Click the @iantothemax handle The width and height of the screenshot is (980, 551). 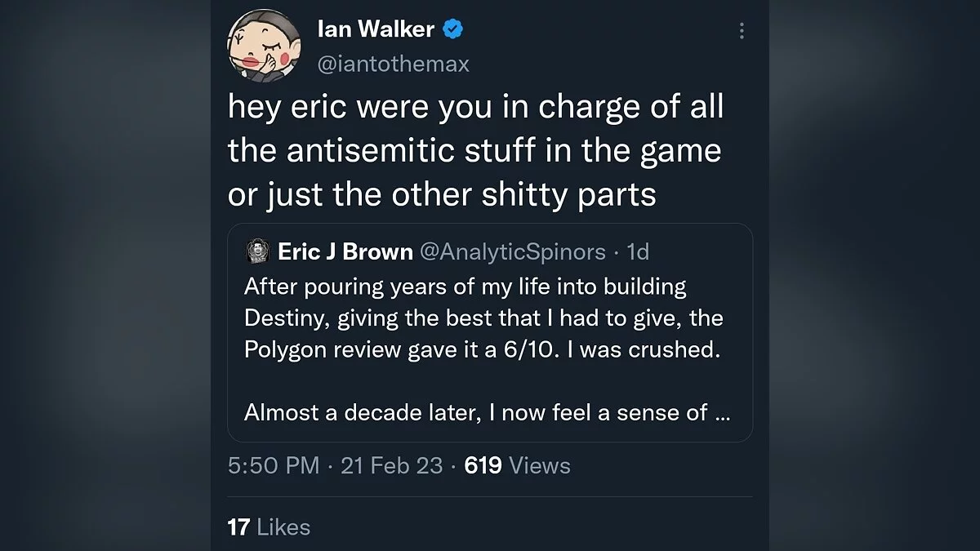pos(393,64)
